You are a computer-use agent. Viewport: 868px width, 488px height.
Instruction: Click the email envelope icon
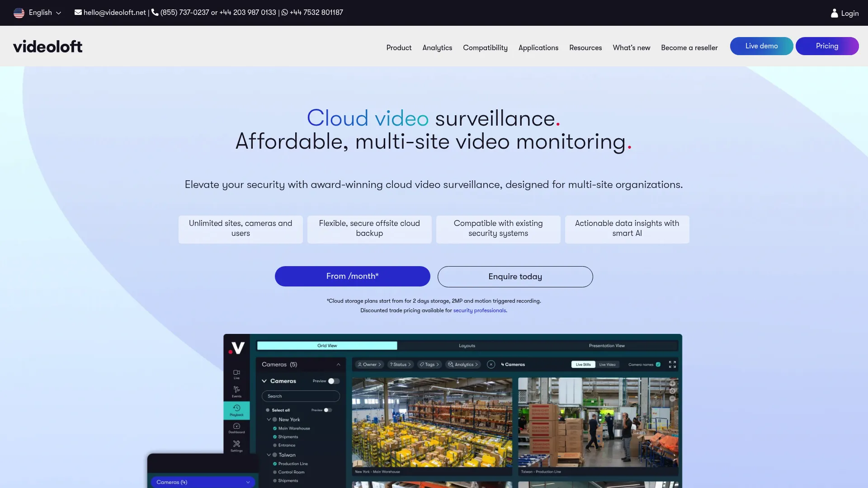(78, 13)
